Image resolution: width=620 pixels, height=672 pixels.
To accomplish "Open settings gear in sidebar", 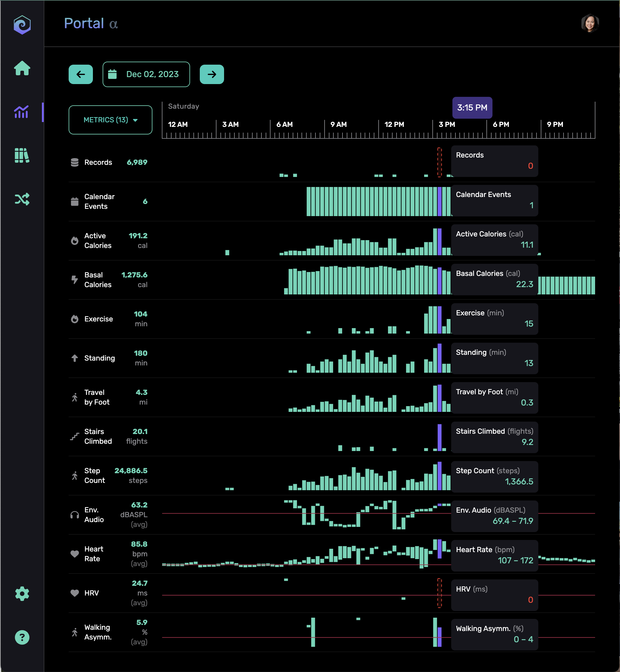I will click(22, 593).
